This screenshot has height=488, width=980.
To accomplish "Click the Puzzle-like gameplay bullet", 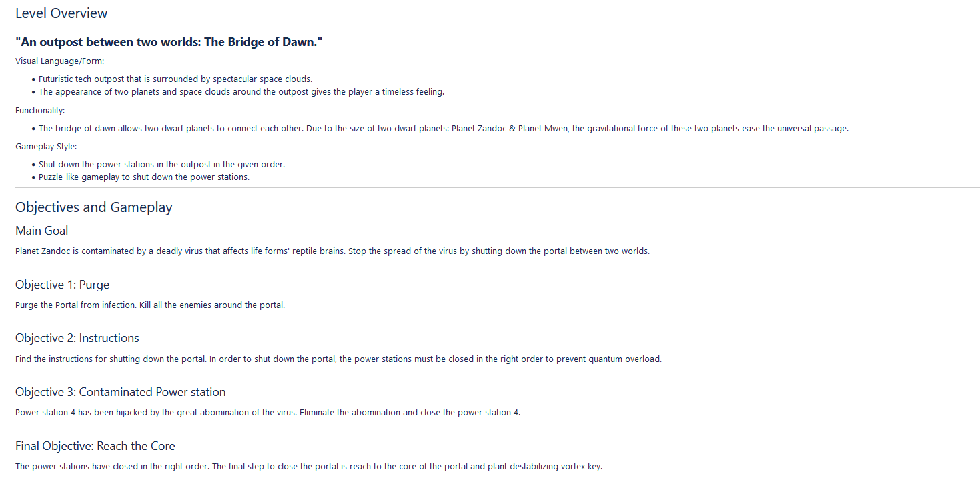I will (x=143, y=177).
